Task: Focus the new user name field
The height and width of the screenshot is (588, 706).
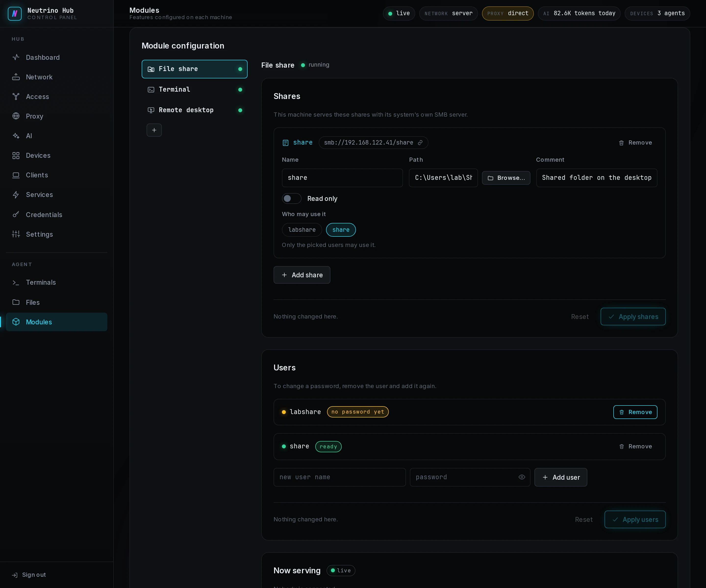Action: pyautogui.click(x=340, y=477)
